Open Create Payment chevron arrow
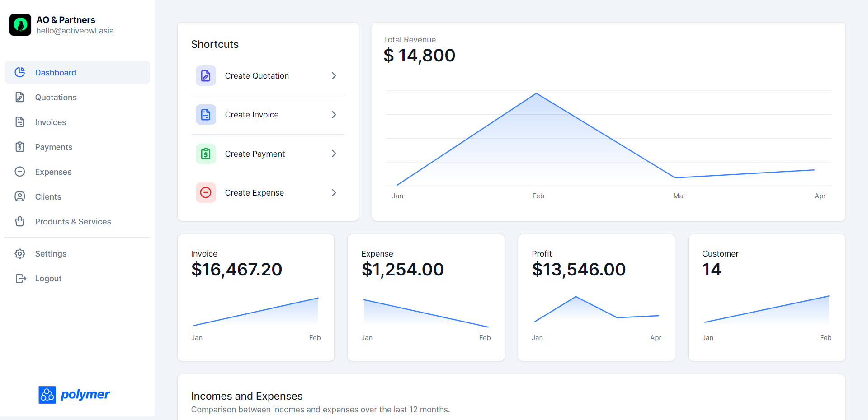The width and height of the screenshot is (868, 420). (334, 154)
